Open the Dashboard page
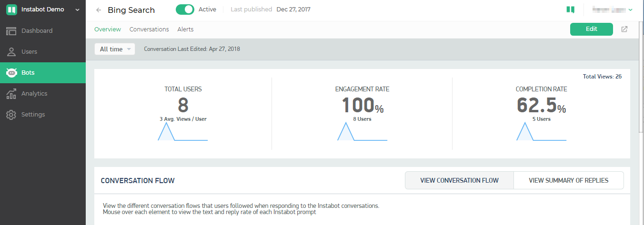The height and width of the screenshot is (225, 644). [43, 31]
